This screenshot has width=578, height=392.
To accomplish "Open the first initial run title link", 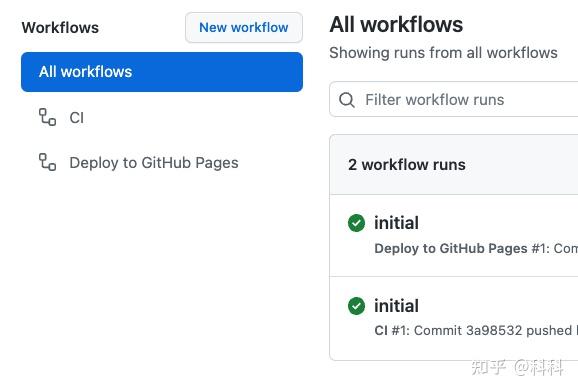I will point(396,223).
